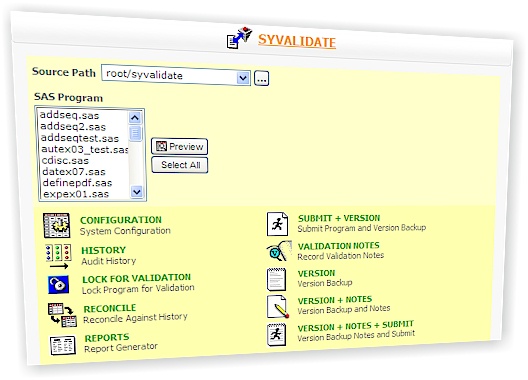Click Submit Program and Version Backup text

coord(362,228)
